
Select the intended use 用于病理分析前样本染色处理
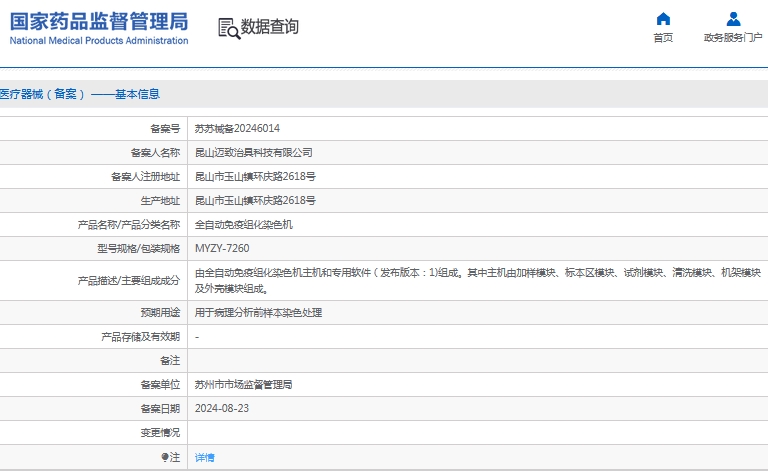click(259, 313)
